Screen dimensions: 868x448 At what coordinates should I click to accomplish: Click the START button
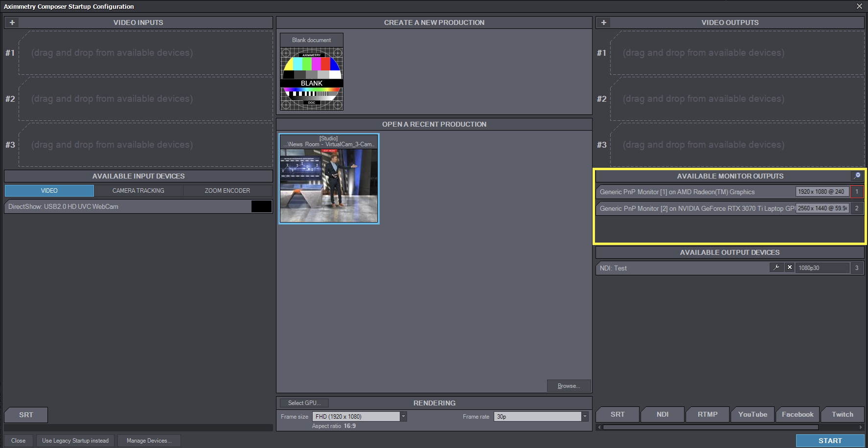(x=830, y=441)
